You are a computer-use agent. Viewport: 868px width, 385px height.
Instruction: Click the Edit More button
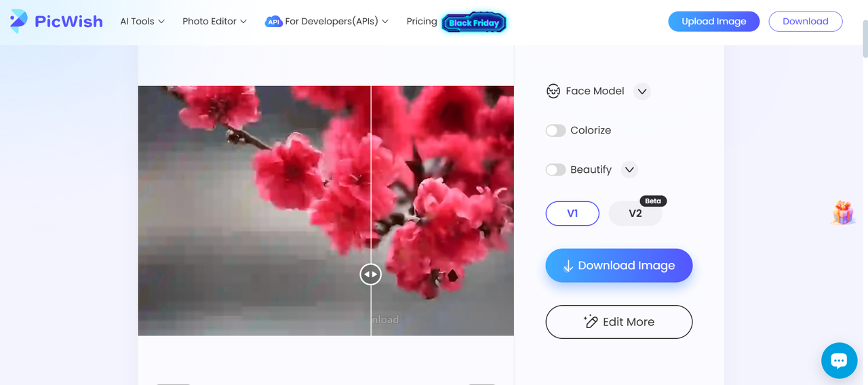coord(619,322)
